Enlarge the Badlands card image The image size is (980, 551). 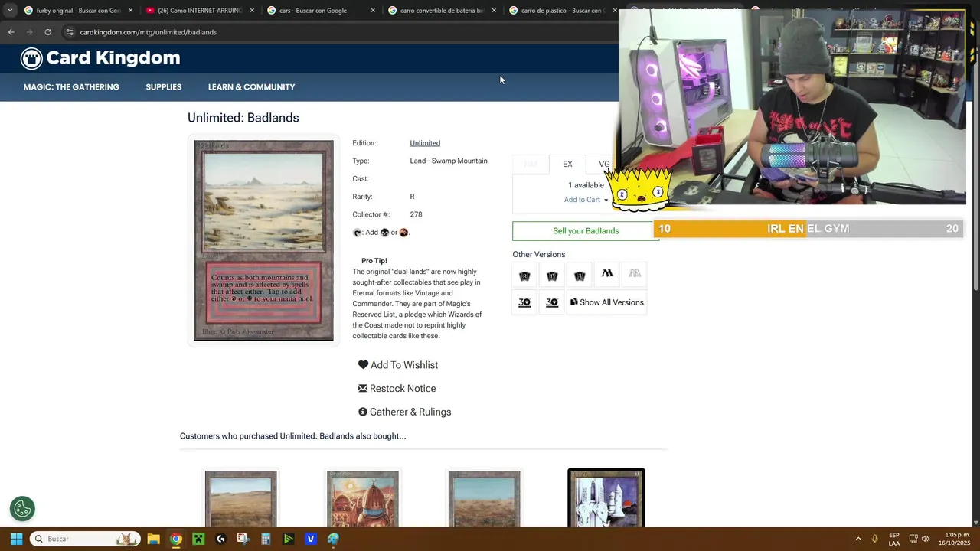[x=263, y=240]
